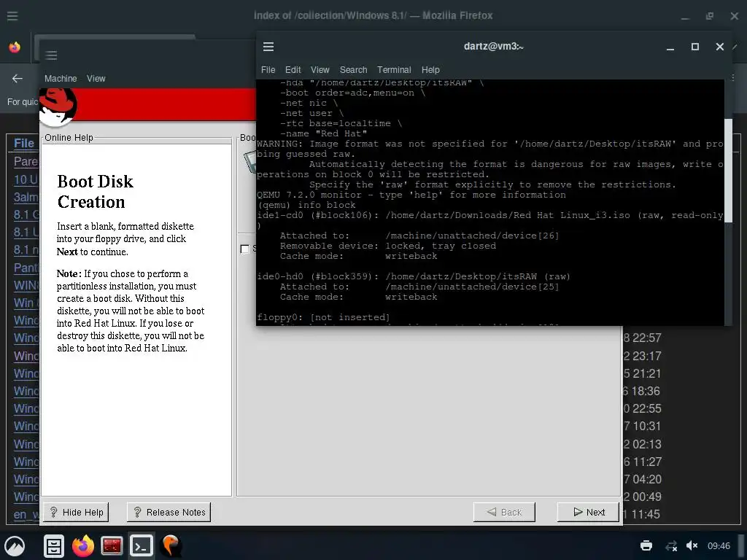The image size is (747, 560).
Task: Open the orange bird app in the taskbar
Action: pyautogui.click(x=171, y=545)
